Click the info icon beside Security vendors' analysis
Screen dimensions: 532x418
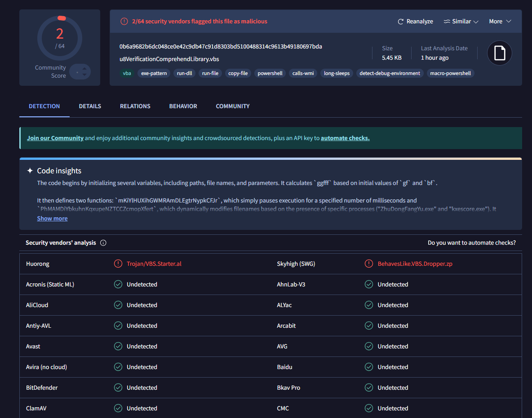pyautogui.click(x=103, y=243)
